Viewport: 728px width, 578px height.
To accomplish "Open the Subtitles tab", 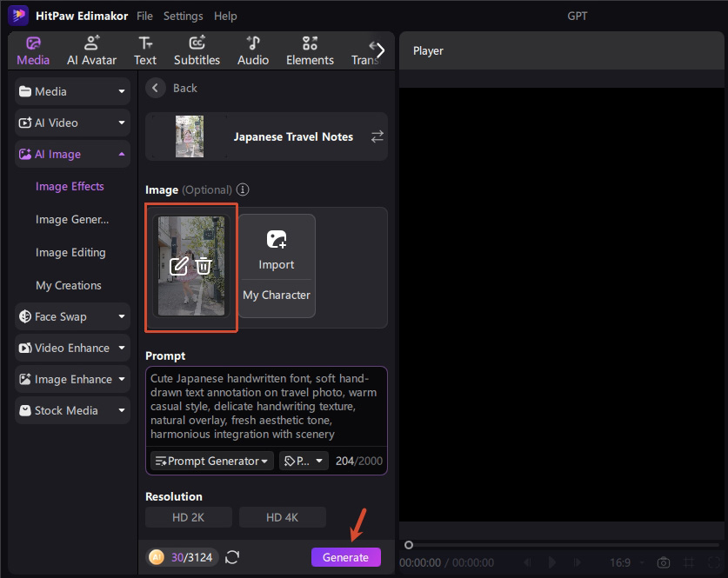I will click(x=197, y=51).
